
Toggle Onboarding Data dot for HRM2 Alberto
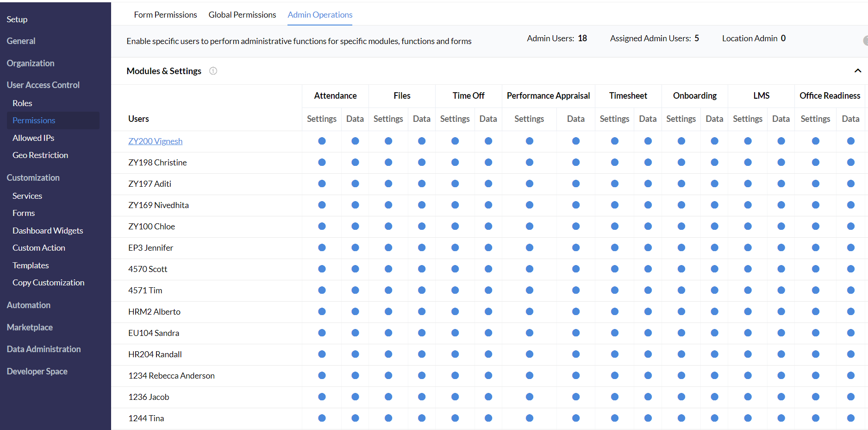click(x=714, y=312)
